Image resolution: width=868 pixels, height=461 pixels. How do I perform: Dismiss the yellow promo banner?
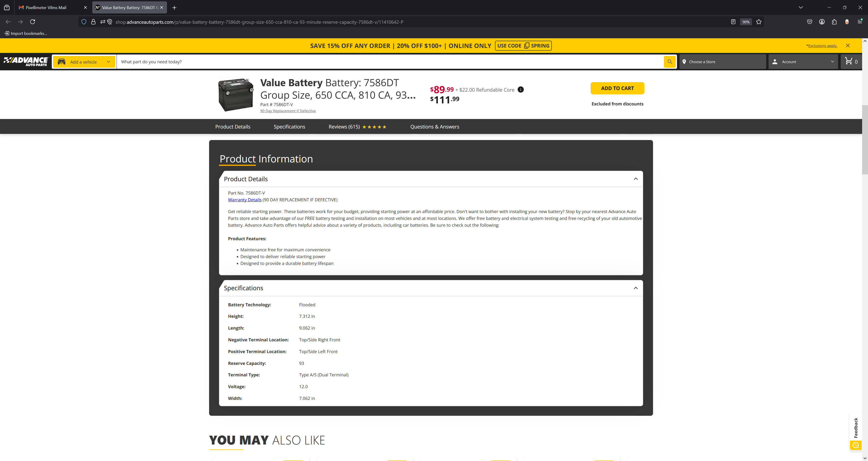pyautogui.click(x=848, y=45)
